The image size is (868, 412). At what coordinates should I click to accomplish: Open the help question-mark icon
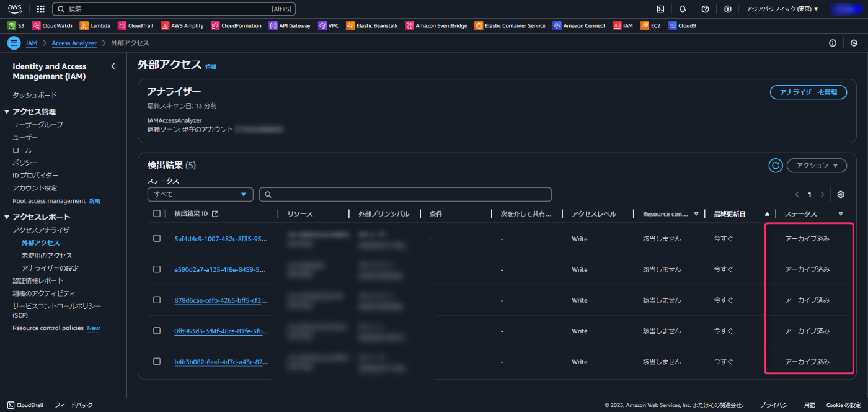click(x=705, y=9)
